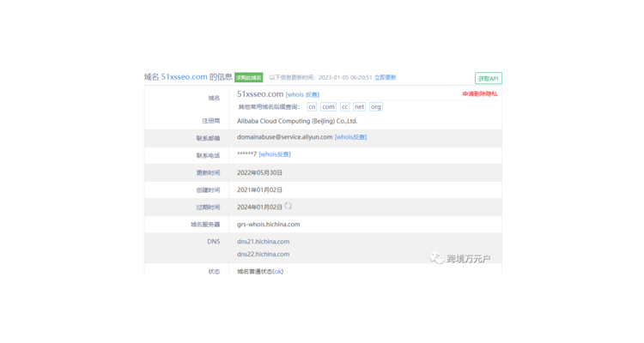This screenshot has height=343, width=644.
Task: Click the DNS row label
Action: click(214, 242)
